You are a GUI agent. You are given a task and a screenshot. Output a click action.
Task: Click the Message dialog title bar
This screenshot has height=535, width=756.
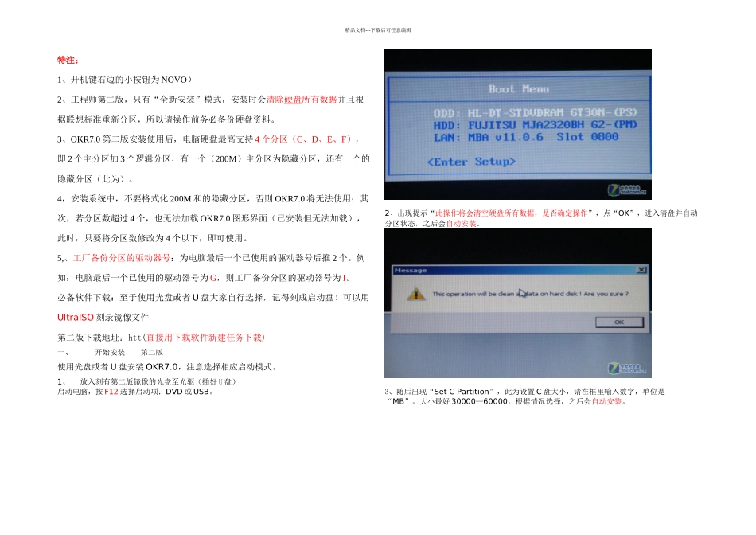tap(519, 270)
